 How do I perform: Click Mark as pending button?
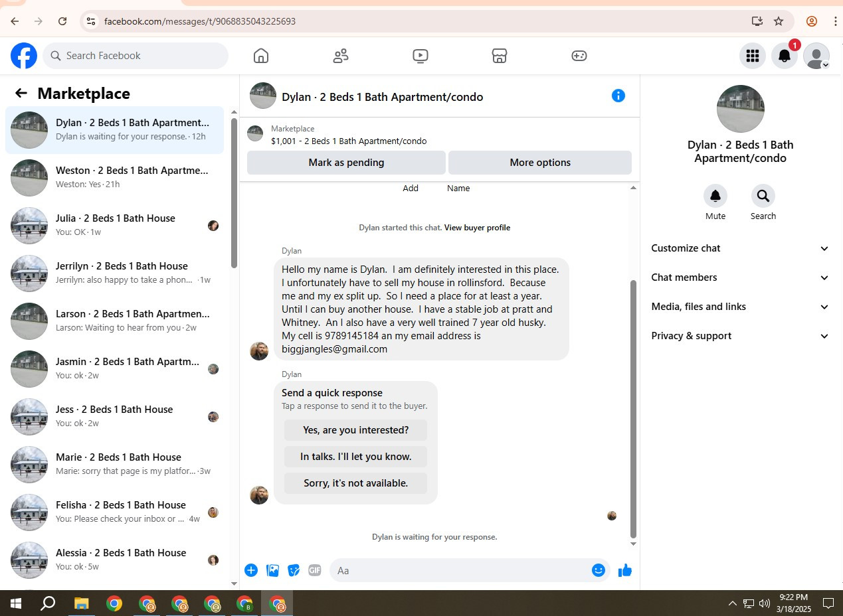coord(346,163)
